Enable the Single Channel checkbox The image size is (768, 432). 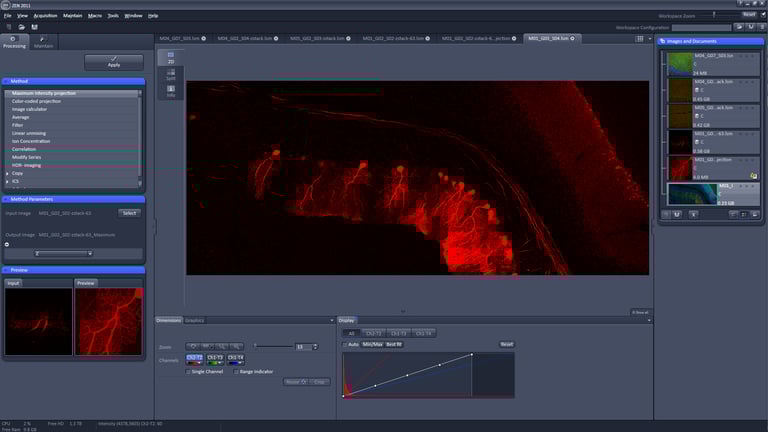click(189, 371)
